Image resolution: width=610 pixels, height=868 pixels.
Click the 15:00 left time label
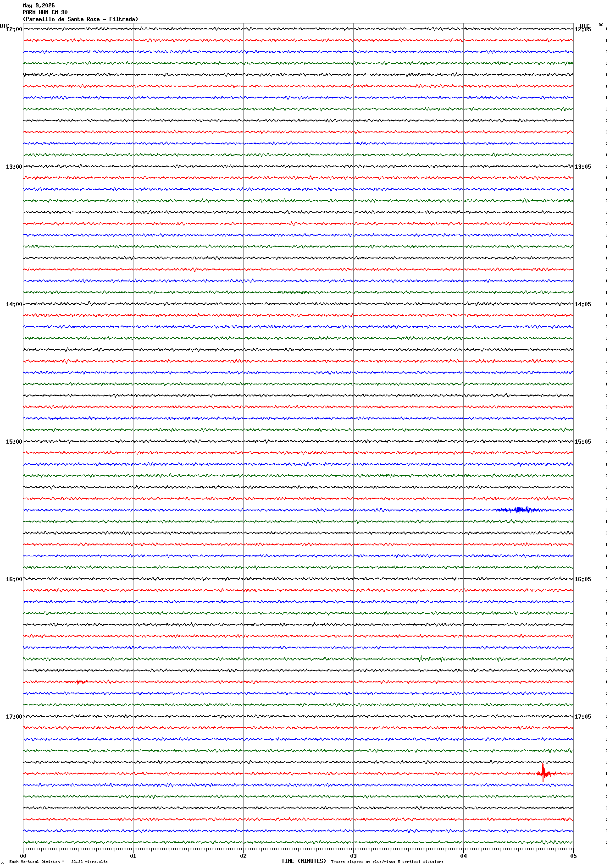coord(14,442)
